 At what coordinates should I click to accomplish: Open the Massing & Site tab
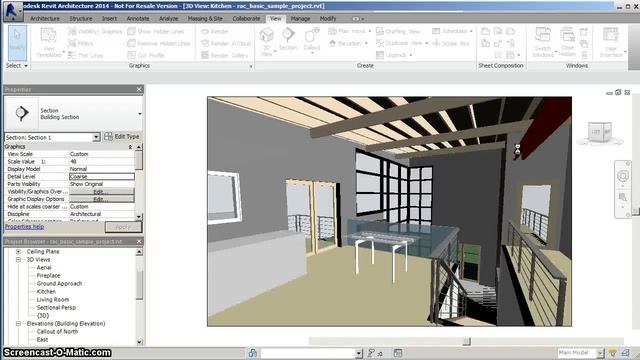point(205,19)
